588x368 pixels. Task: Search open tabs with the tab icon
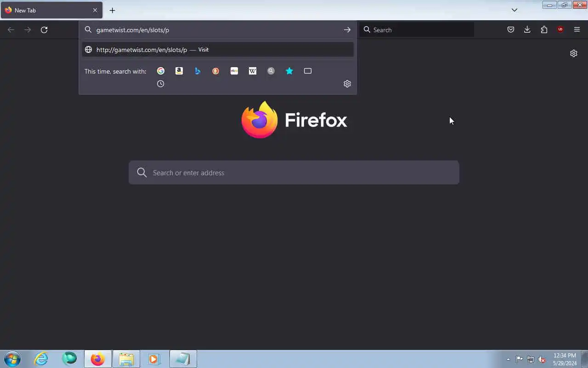tap(308, 71)
